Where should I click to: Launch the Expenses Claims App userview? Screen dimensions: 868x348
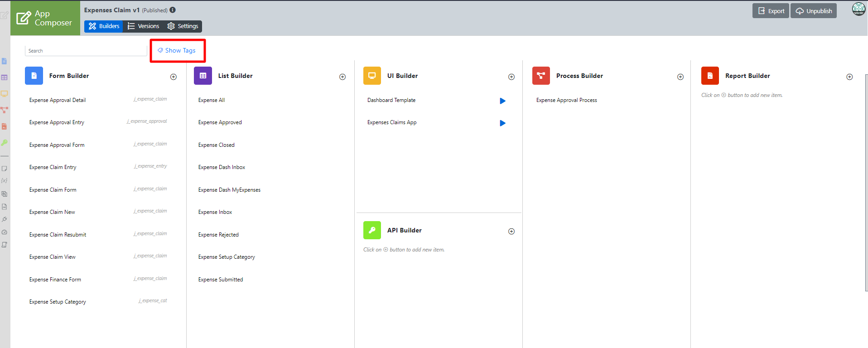point(502,123)
